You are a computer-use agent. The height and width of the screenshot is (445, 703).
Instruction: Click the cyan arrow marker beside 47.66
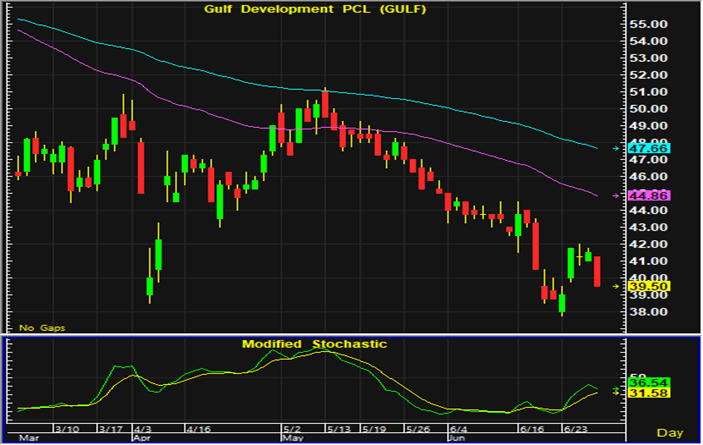(614, 149)
